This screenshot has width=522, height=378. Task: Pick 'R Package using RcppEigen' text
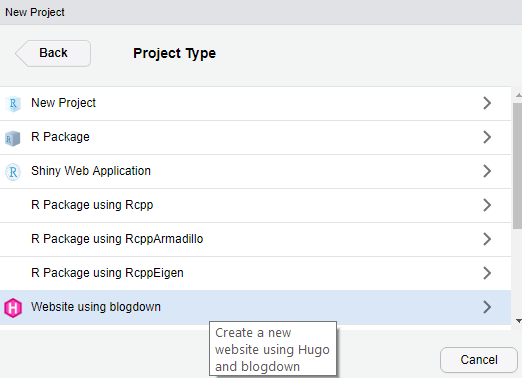(107, 273)
